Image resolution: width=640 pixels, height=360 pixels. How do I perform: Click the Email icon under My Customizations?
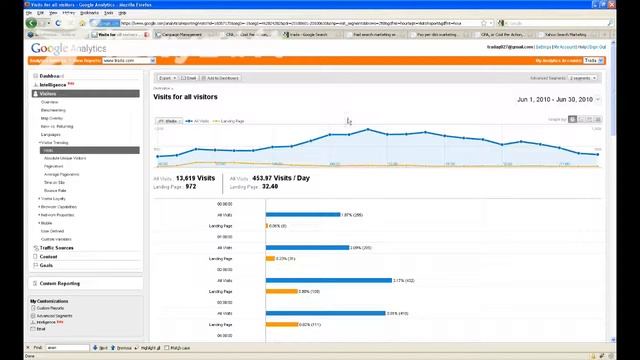point(33,329)
